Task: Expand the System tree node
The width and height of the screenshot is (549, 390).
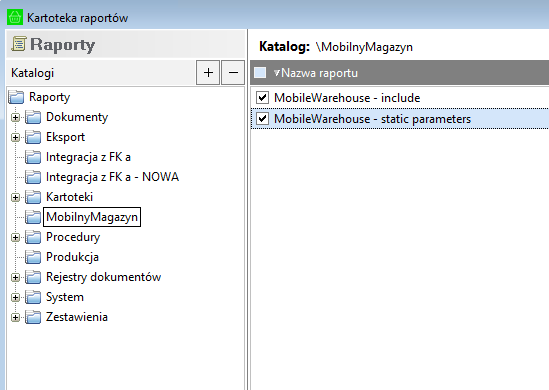Action: (15, 297)
